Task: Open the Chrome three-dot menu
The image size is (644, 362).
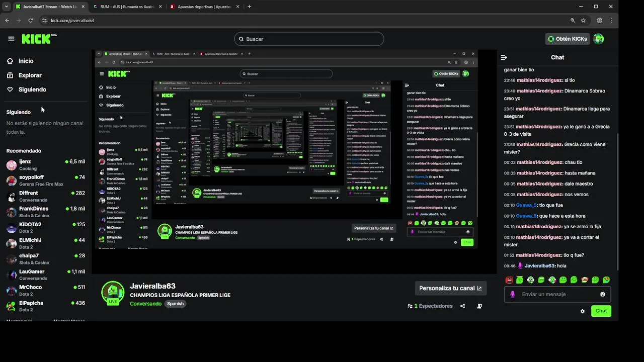Action: coord(611,21)
